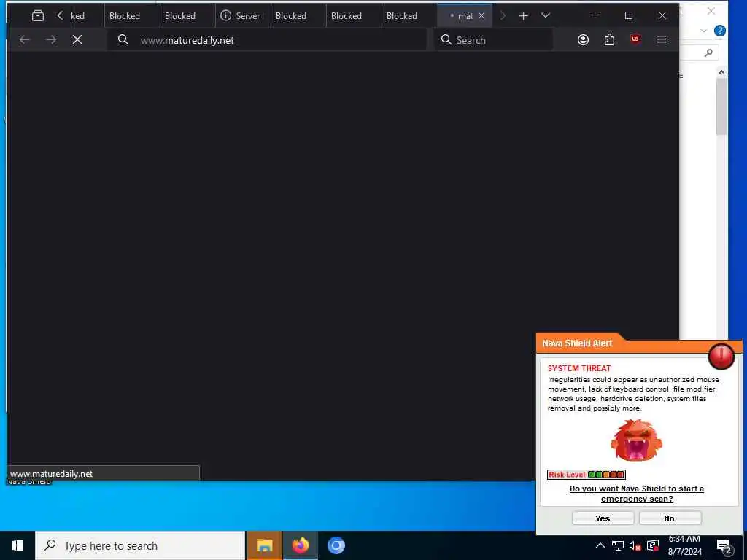The width and height of the screenshot is (747, 560).
Task: Click the Nava Shield Alert title
Action: coord(576,343)
